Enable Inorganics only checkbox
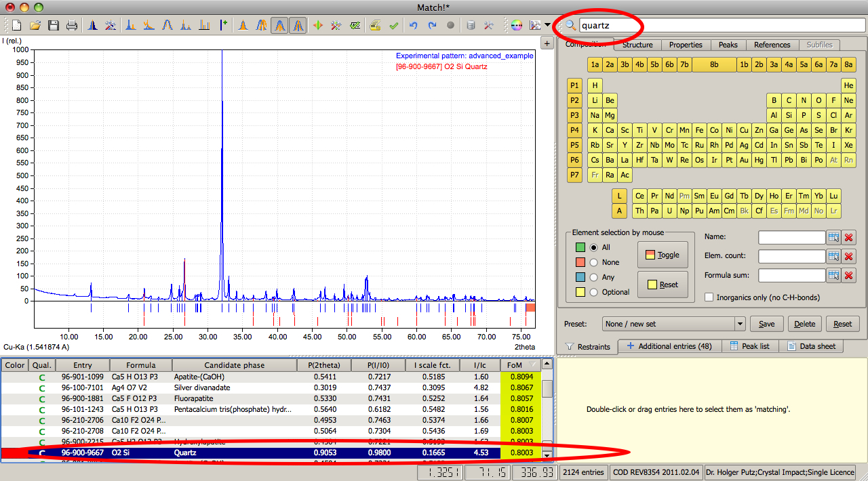This screenshot has width=868, height=481. [709, 297]
